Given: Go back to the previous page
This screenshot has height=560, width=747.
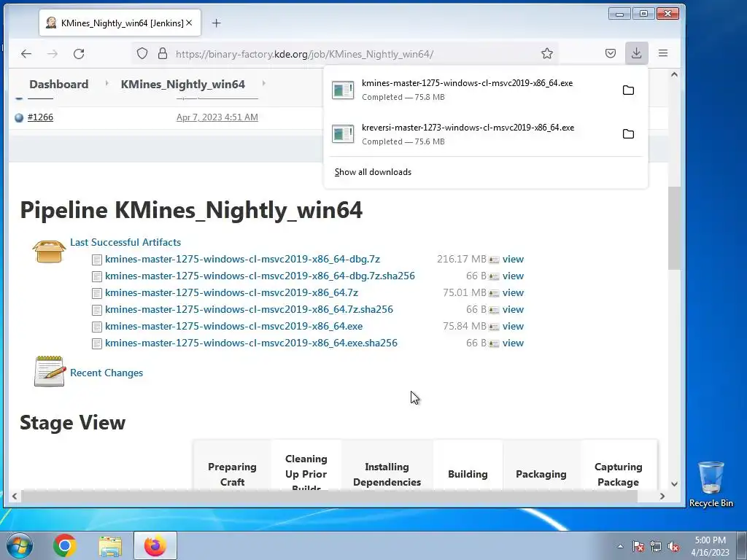Looking at the screenshot, I should click(x=26, y=54).
